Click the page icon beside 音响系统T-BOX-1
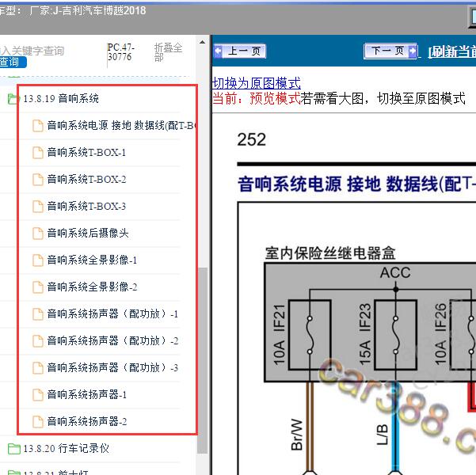This screenshot has width=476, height=475. pyautogui.click(x=38, y=153)
